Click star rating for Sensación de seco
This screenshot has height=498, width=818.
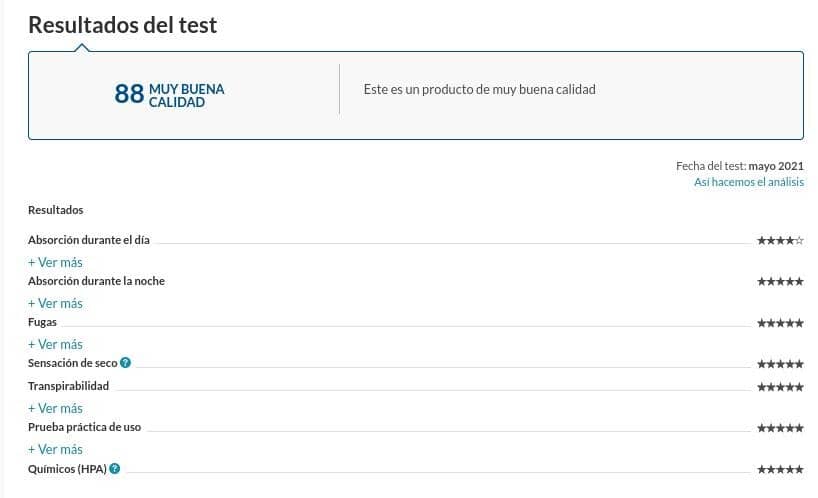click(x=780, y=364)
